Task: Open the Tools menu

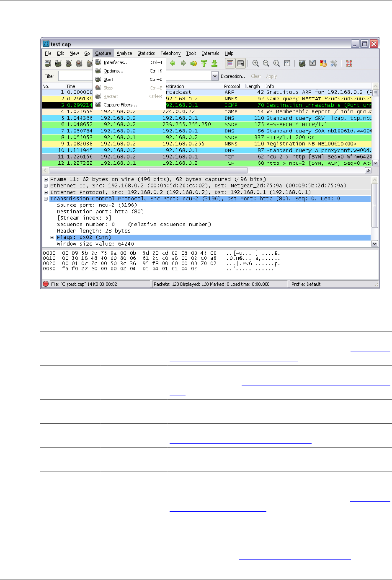Action: (x=191, y=53)
